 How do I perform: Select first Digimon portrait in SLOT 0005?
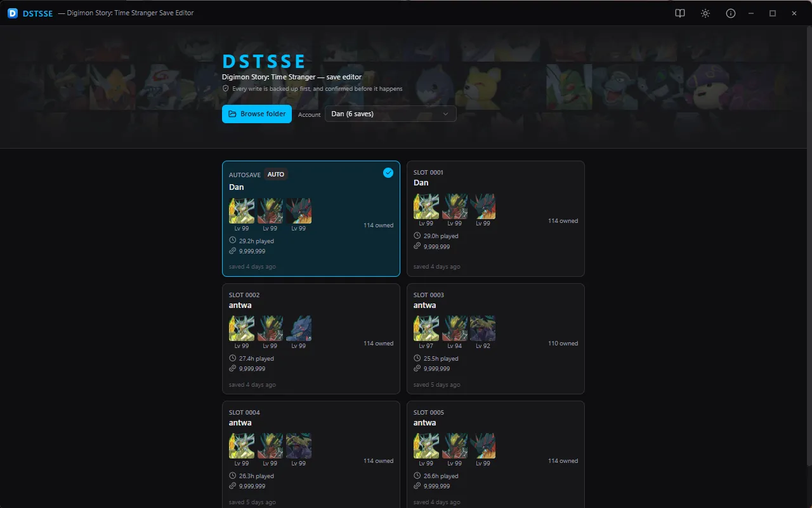coord(426,446)
